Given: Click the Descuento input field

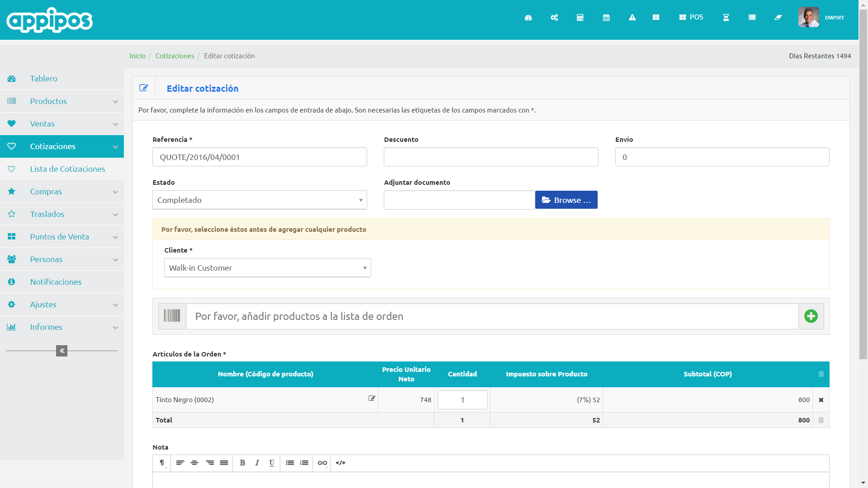Looking at the screenshot, I should [491, 157].
